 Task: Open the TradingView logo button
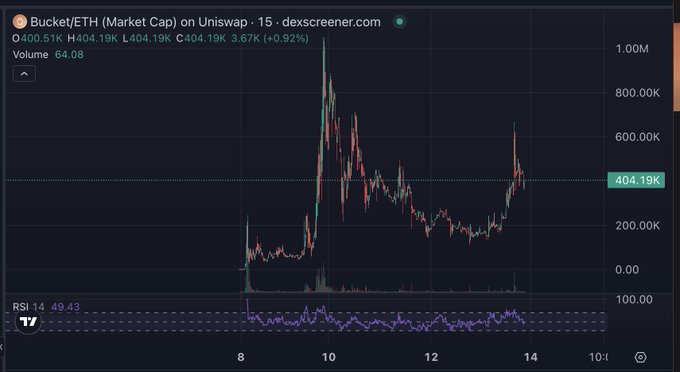28,321
